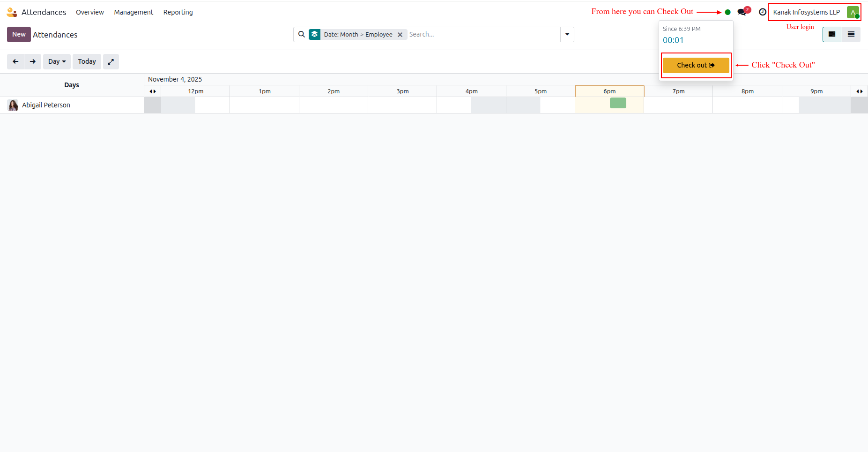Switch to Gantt view
The height and width of the screenshot is (452, 868).
pos(832,34)
